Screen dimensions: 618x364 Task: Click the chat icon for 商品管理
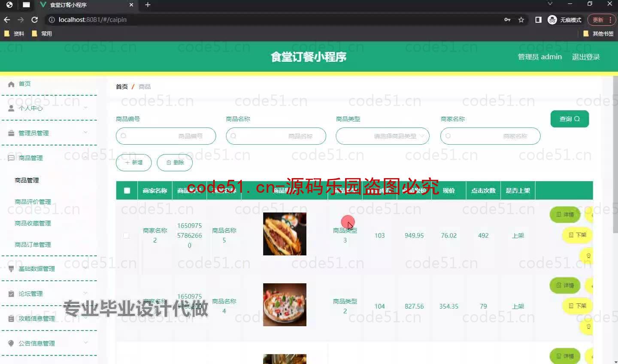(x=11, y=158)
